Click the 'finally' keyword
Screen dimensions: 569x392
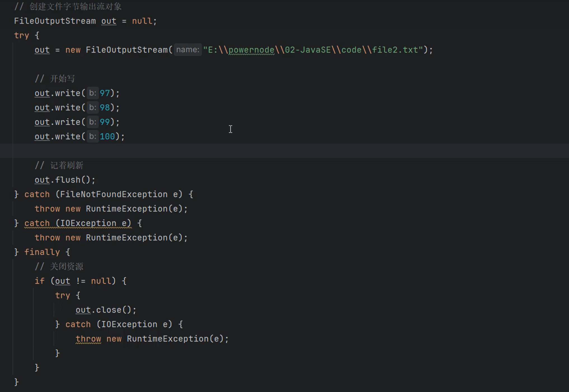pyautogui.click(x=42, y=252)
